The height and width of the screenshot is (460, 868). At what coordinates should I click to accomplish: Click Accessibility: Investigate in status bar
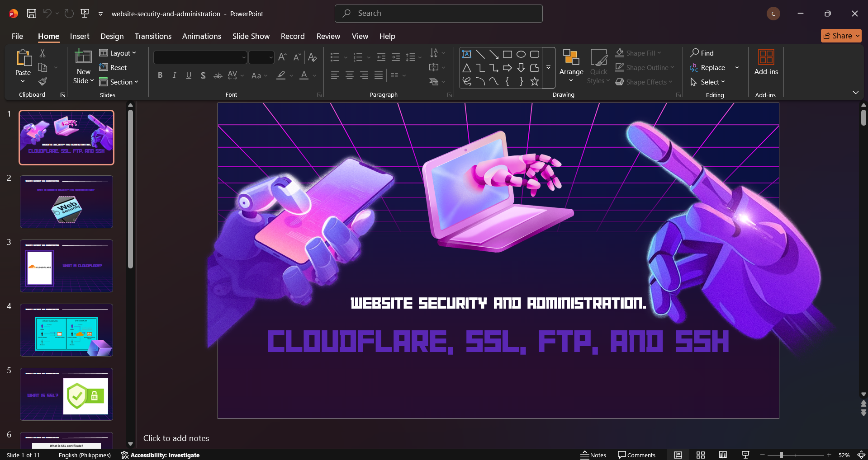(x=160, y=455)
